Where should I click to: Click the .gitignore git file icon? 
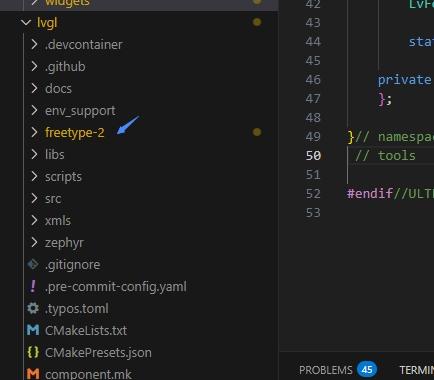point(33,264)
